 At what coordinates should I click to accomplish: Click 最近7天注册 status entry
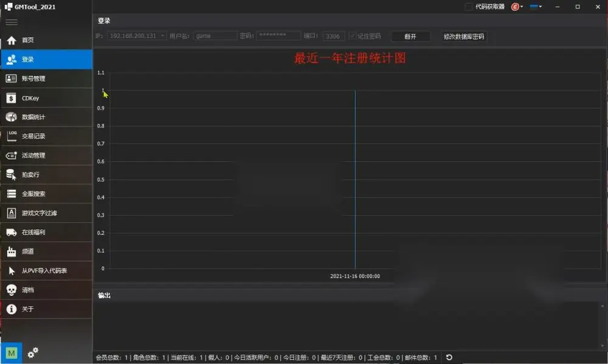341,357
